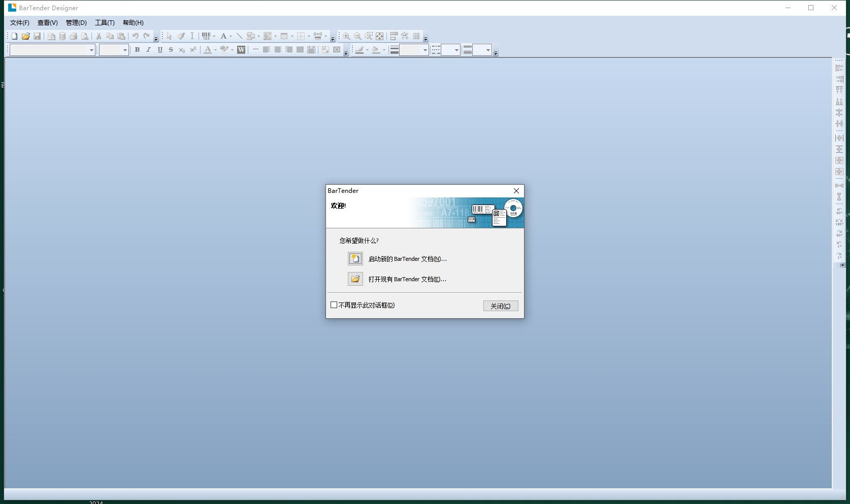The image size is (850, 504).
Task: Open the line thickness dropdown
Action: (x=425, y=50)
